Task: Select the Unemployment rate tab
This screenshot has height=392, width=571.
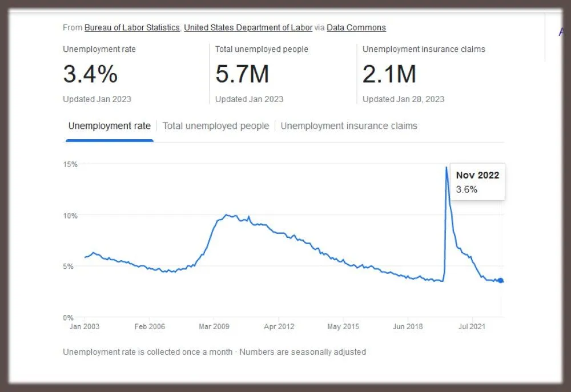Action: pos(110,126)
